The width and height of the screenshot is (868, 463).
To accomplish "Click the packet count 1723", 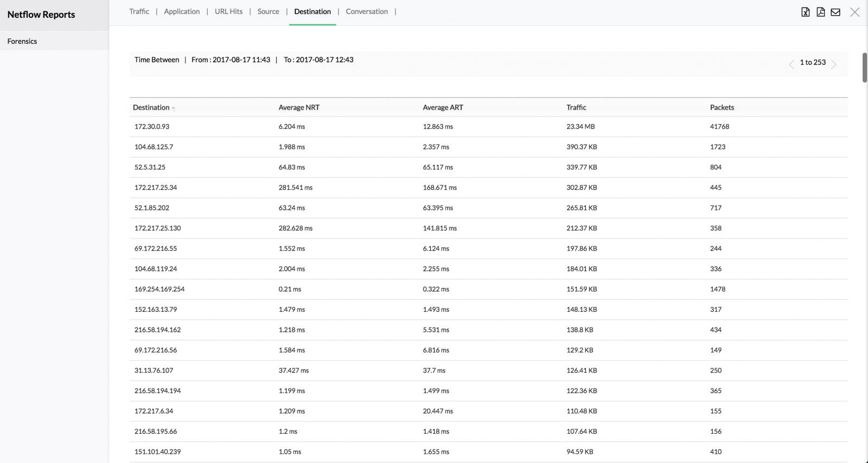I will point(718,147).
